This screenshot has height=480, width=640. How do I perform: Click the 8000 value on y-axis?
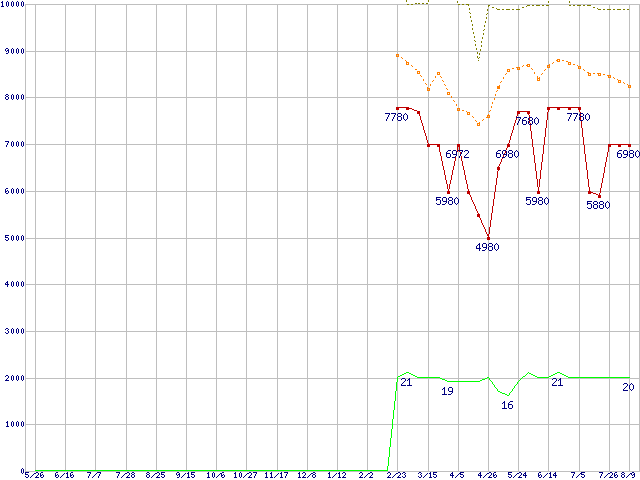click(11, 98)
